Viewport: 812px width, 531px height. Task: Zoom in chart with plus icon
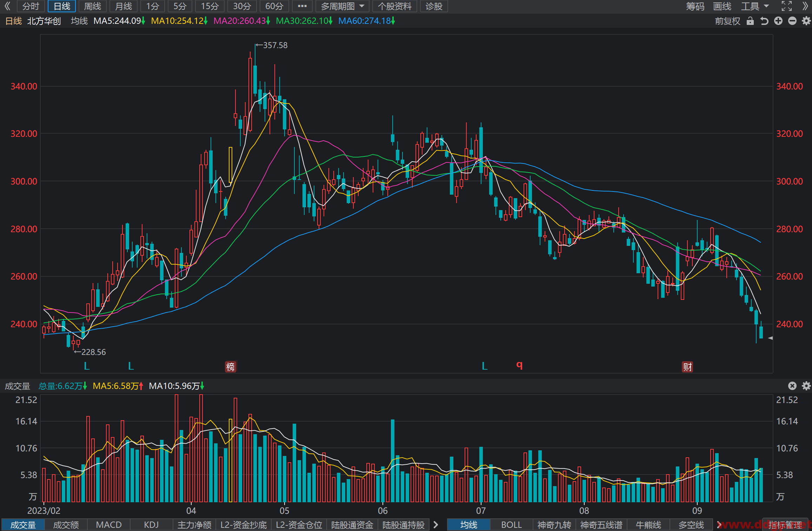click(x=778, y=21)
